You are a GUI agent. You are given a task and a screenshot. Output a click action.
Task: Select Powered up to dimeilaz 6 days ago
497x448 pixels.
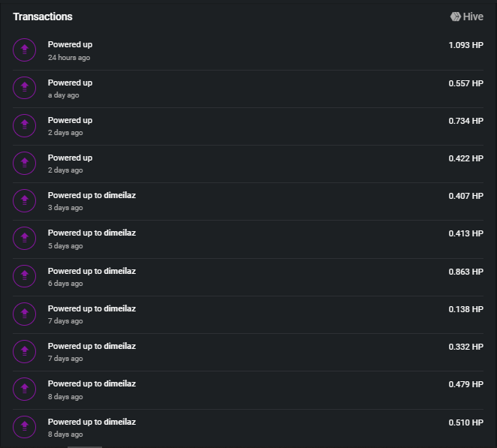coord(248,277)
